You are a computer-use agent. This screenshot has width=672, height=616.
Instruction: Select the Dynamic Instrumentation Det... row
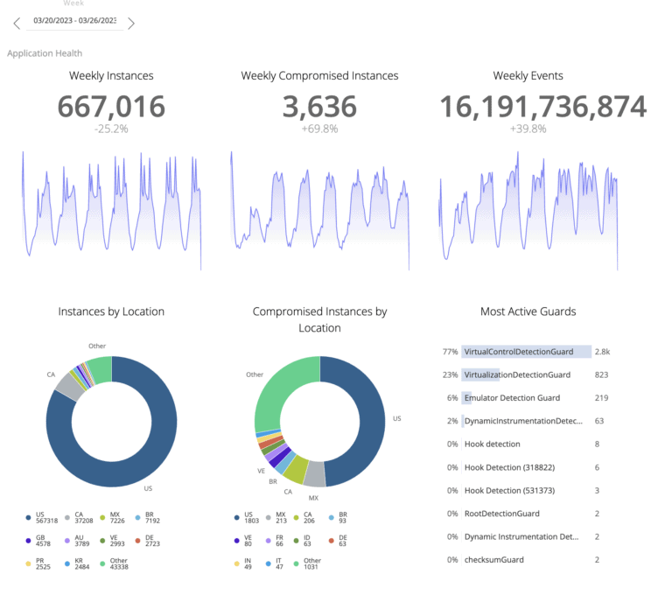pyautogui.click(x=526, y=536)
